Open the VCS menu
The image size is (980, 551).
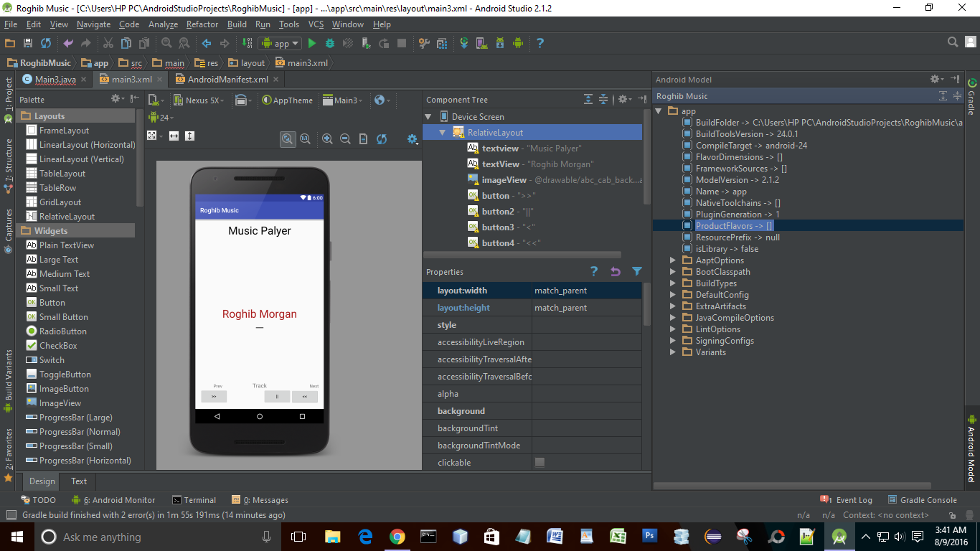(x=316, y=24)
